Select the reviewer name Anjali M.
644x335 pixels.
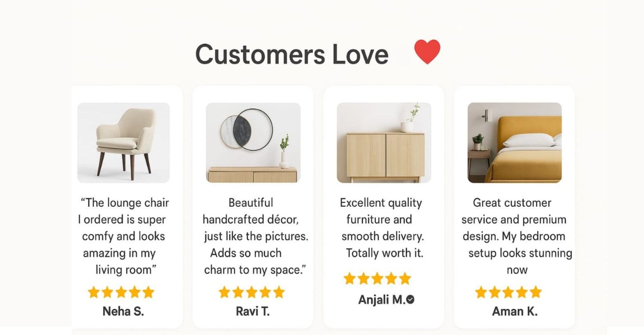[382, 300]
